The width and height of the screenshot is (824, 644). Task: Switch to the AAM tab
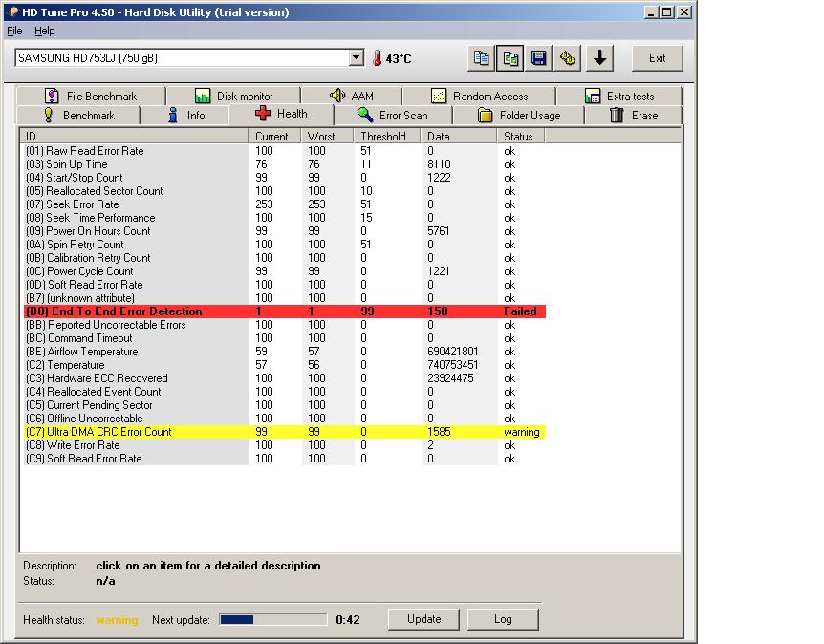[351, 97]
